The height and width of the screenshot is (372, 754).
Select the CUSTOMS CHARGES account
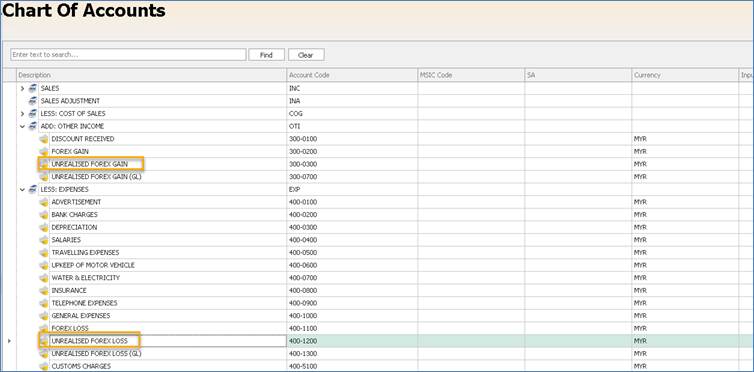click(81, 366)
